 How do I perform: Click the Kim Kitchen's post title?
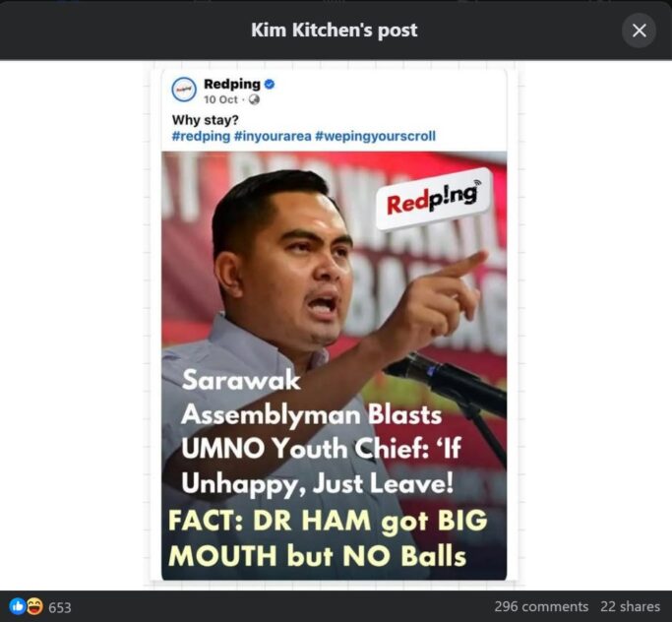tap(334, 30)
